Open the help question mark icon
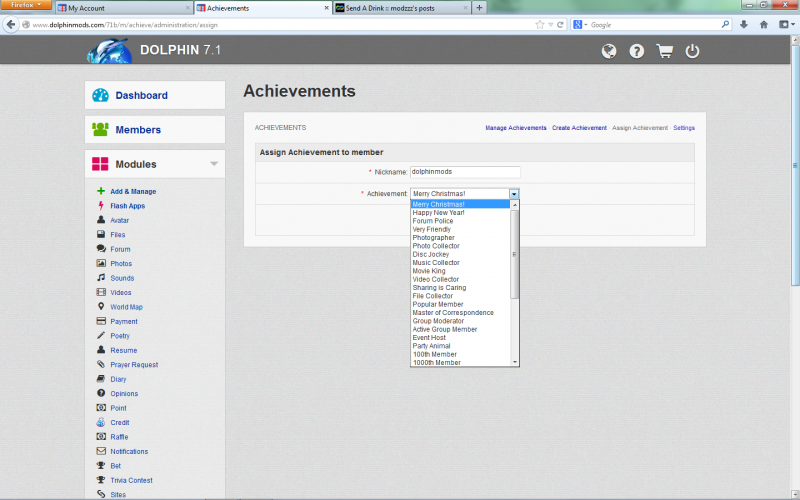800x500 pixels. tap(637, 51)
